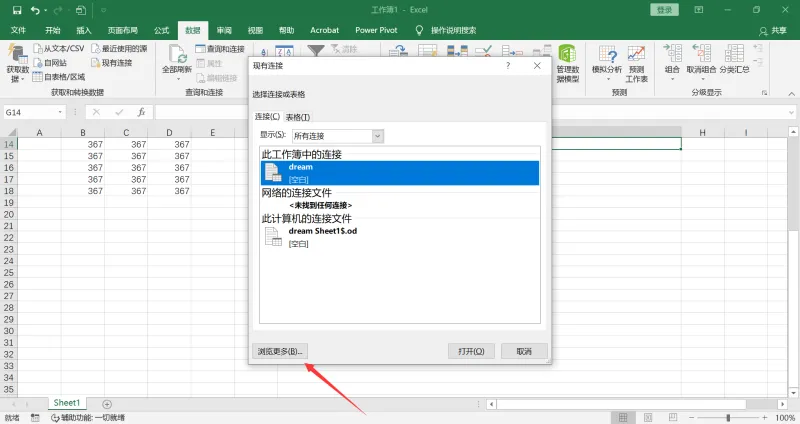Viewport: 800px width, 424px height.
Task: Open 模拟分析 (What-If Analysis) menu
Action: tap(607, 64)
